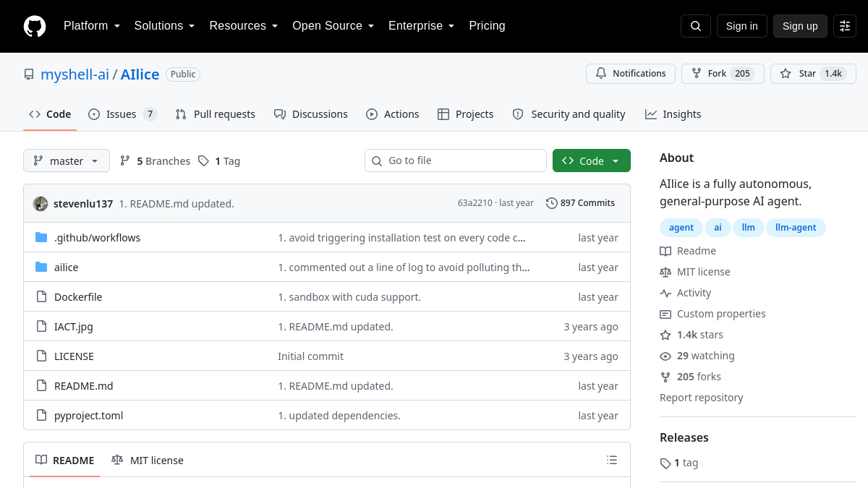Screen dimensions: 868x488
Task: Open the ailice folder
Action: click(x=66, y=267)
